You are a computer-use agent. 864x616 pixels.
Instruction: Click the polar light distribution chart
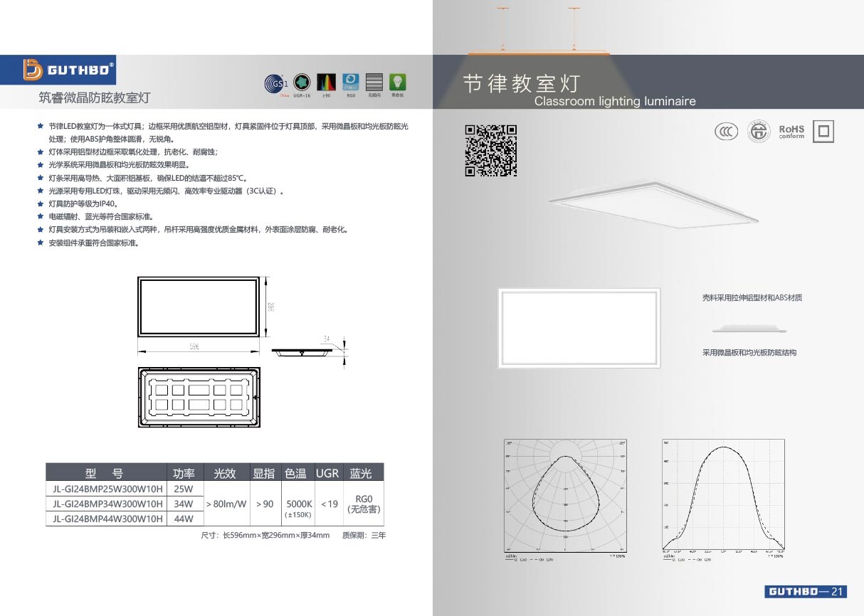(x=566, y=496)
